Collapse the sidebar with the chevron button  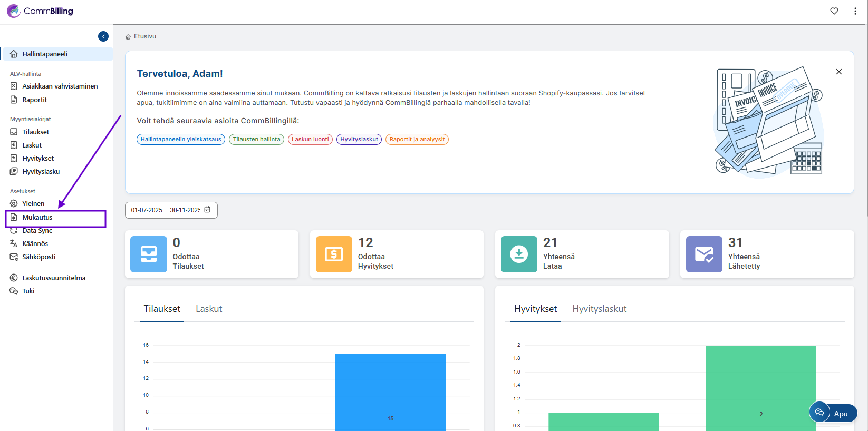[x=103, y=36]
